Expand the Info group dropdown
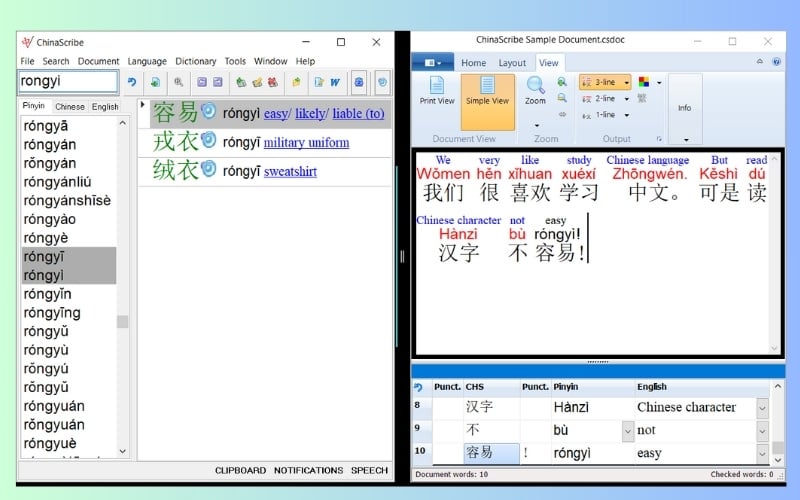800x500 pixels. click(x=686, y=139)
